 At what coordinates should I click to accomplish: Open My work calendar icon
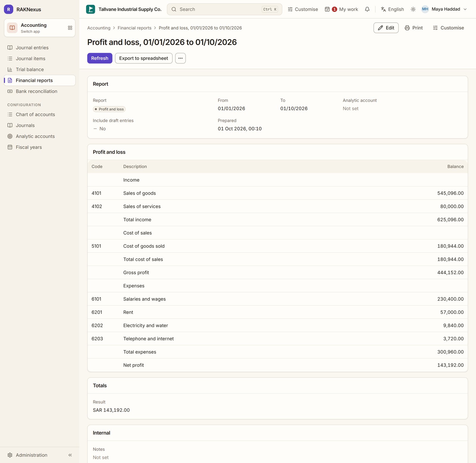click(x=327, y=9)
